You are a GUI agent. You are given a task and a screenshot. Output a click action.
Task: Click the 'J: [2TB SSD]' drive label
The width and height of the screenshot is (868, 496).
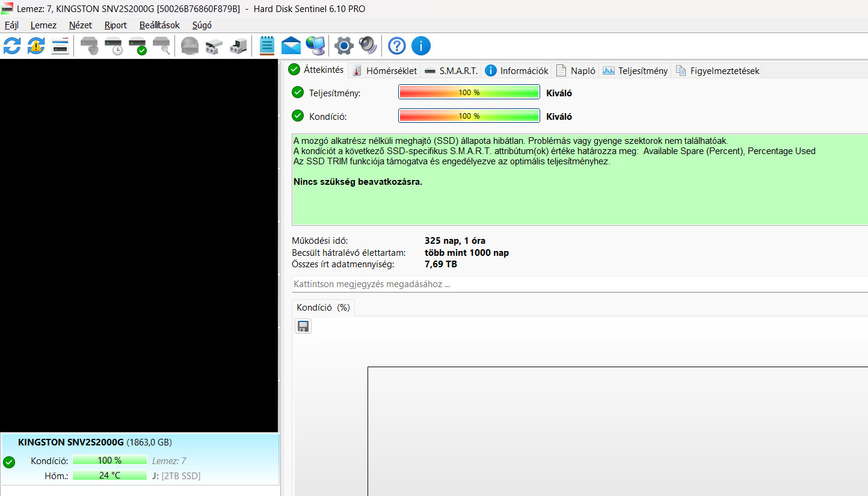click(176, 476)
